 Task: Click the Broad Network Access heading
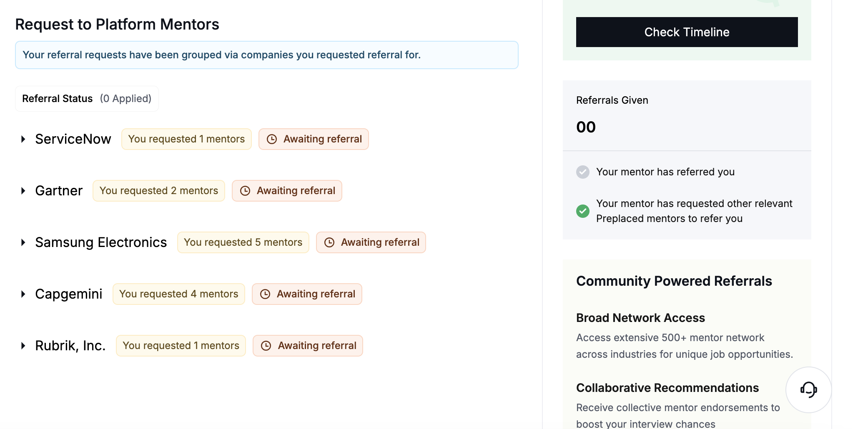[x=640, y=318]
